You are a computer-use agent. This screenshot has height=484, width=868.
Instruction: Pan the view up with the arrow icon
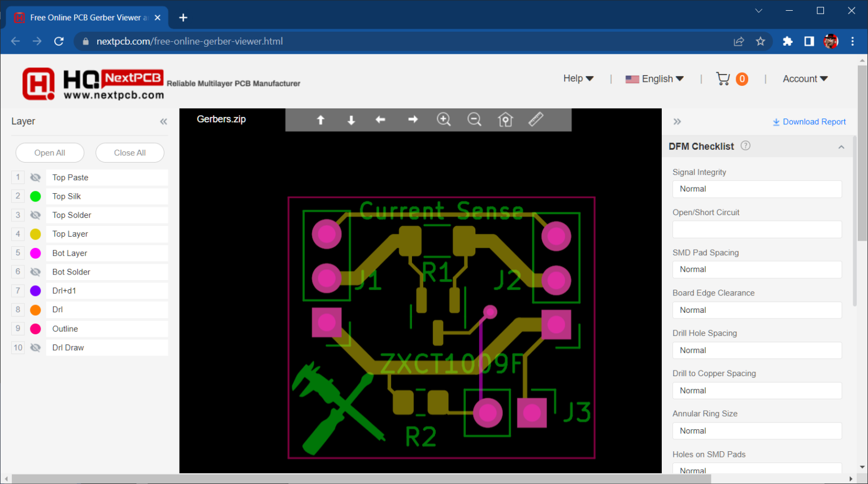(x=320, y=120)
